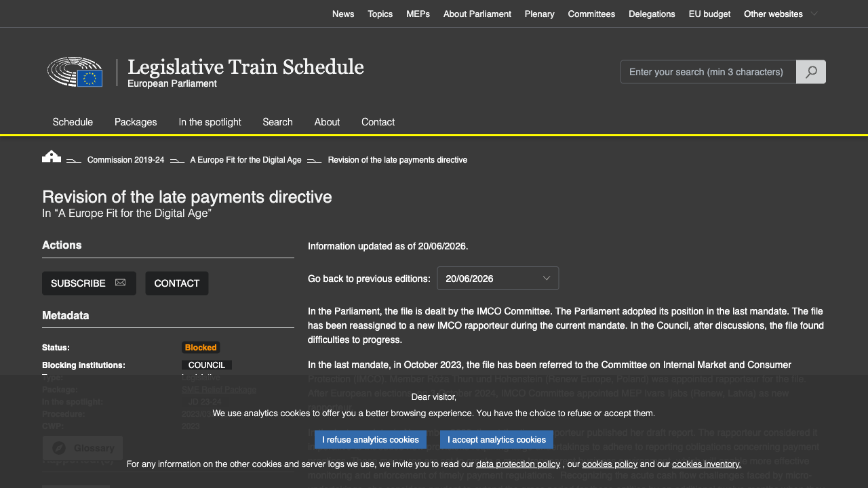Click the CONTACT action button
868x488 pixels.
177,283
